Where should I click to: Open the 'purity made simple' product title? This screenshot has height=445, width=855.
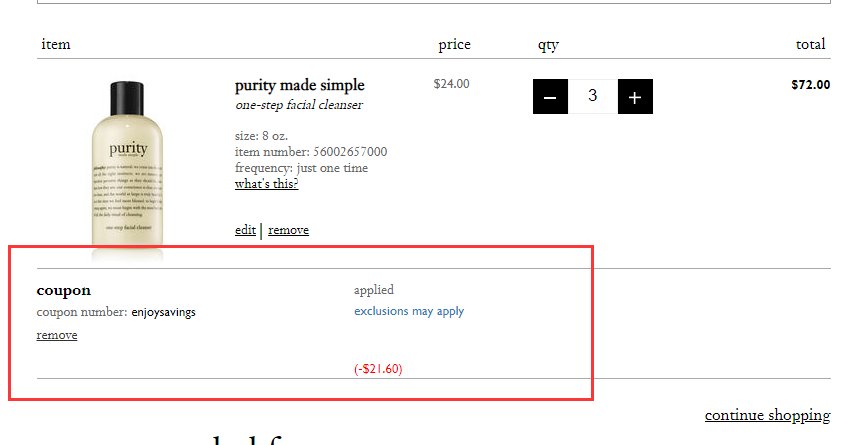pyautogui.click(x=299, y=86)
